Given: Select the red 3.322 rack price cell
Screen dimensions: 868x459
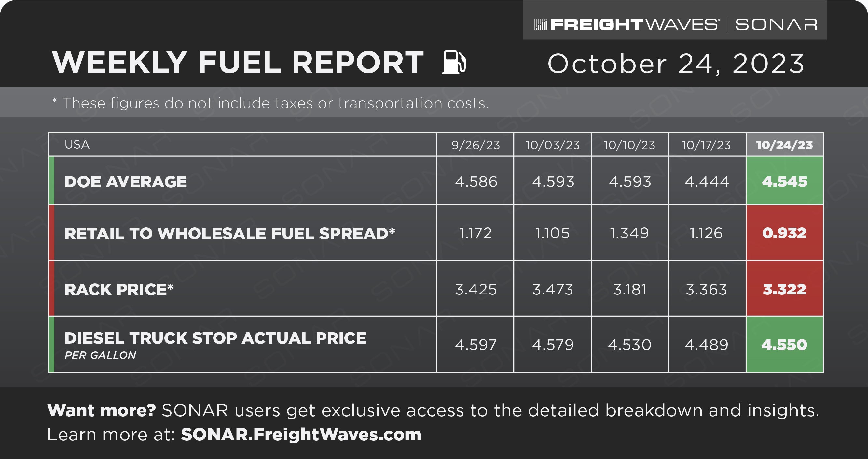Looking at the screenshot, I should pyautogui.click(x=784, y=288).
